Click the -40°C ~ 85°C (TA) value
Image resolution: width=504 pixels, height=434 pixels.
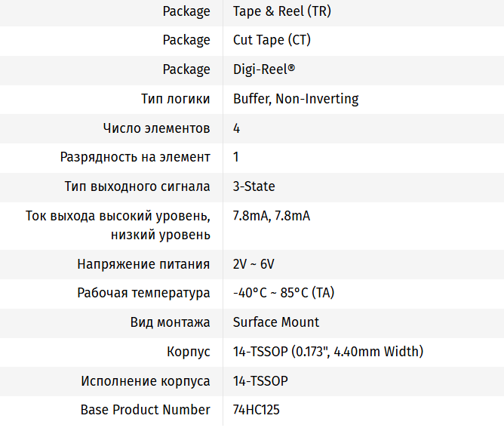coord(284,293)
